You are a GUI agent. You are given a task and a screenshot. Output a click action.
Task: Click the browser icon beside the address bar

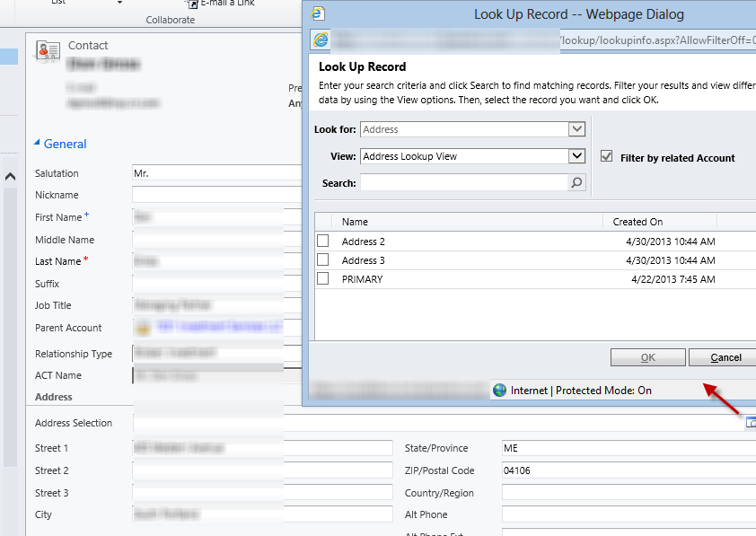pos(321,40)
